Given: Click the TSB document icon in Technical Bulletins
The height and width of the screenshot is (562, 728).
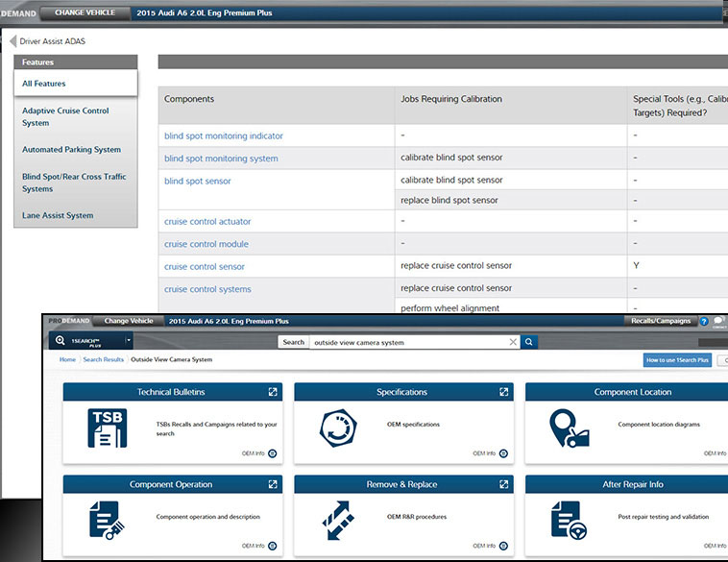Looking at the screenshot, I should [107, 428].
